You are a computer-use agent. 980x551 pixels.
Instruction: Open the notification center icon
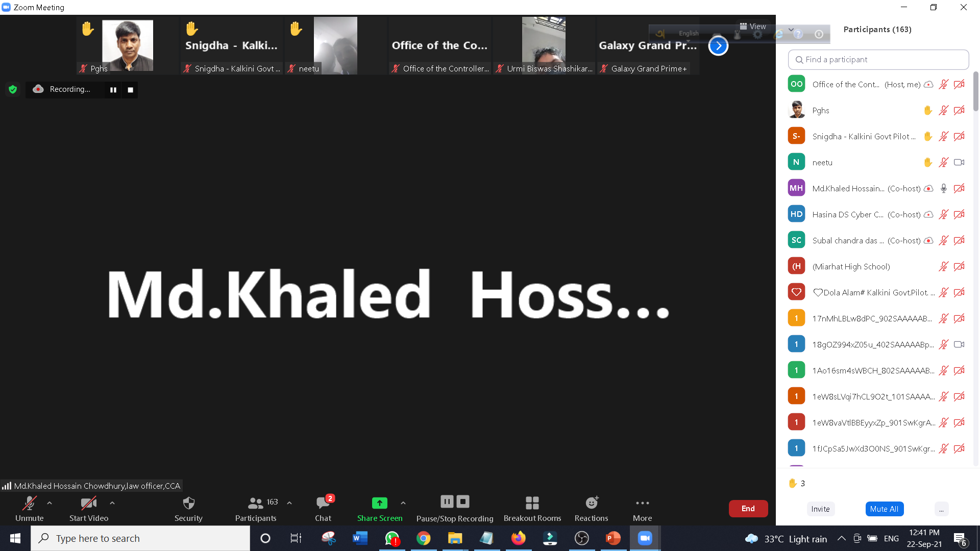point(960,539)
